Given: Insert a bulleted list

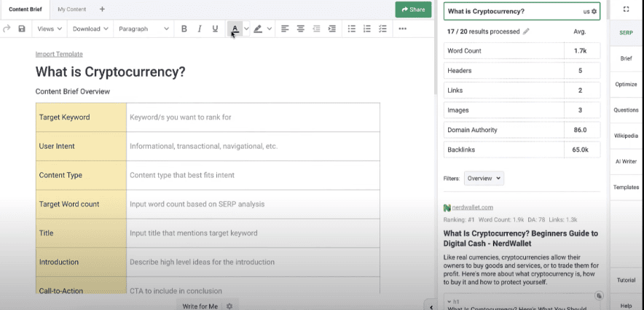Looking at the screenshot, I should pos(351,29).
